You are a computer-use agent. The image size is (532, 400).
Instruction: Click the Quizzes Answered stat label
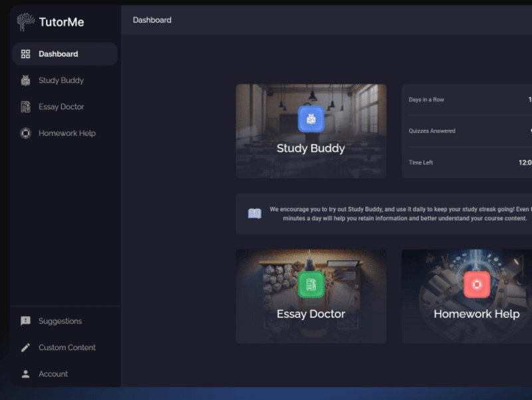tap(432, 130)
